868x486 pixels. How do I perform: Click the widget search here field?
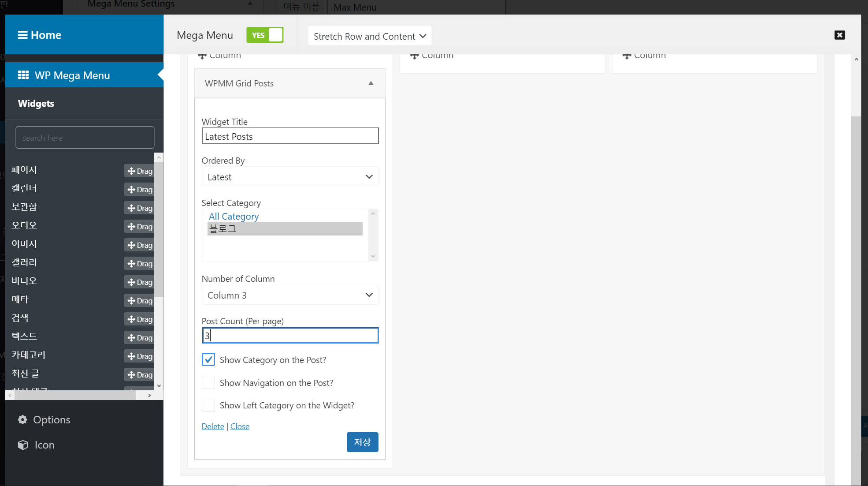85,138
